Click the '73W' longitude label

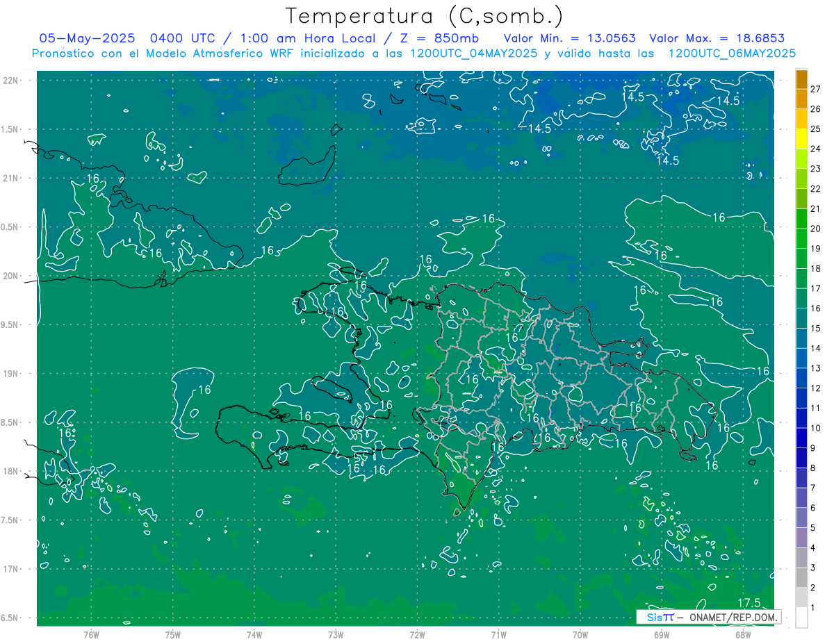(336, 634)
